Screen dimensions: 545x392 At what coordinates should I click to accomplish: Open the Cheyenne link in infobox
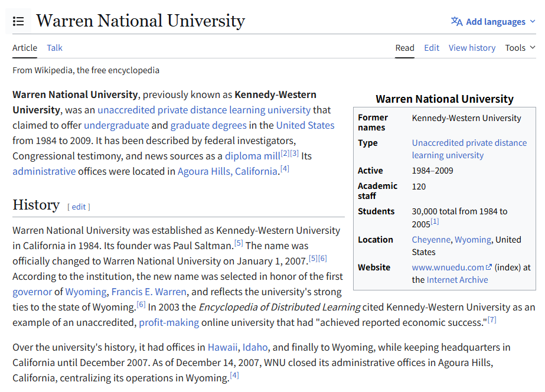pyautogui.click(x=431, y=240)
